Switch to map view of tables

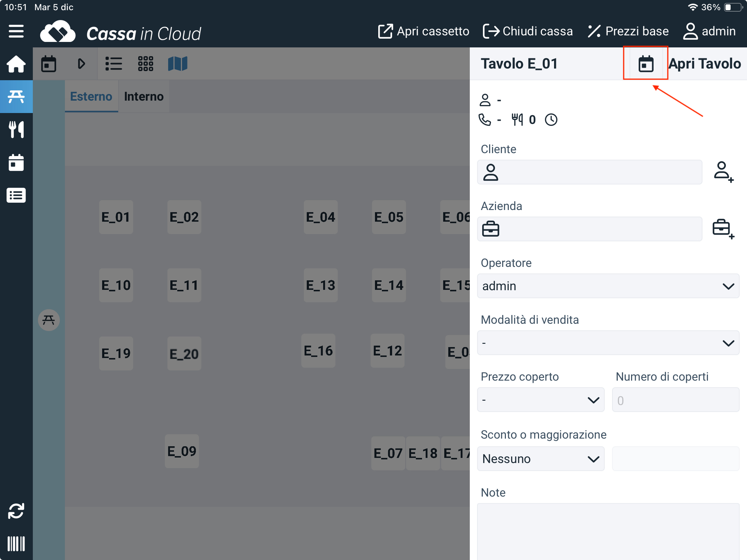click(x=178, y=64)
